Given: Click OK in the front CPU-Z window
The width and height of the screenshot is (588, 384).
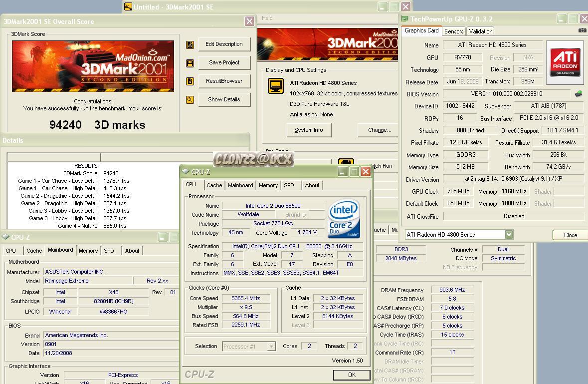Looking at the screenshot, I should click(x=352, y=375).
